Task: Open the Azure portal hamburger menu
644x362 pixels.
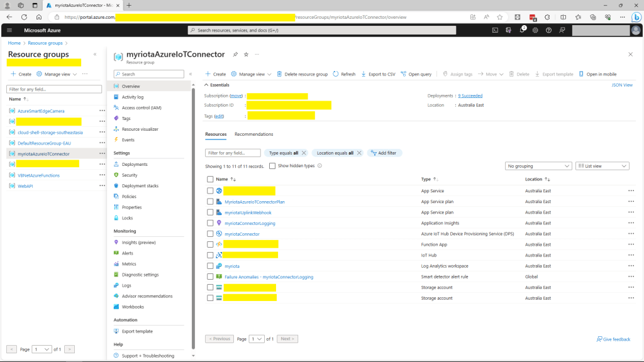Action: 9,30
